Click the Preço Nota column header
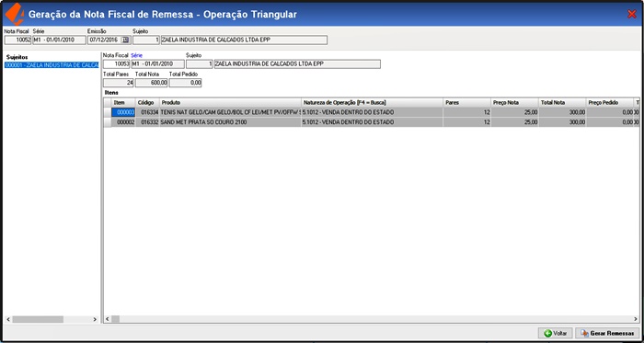Screen dimensions: 644x343 (515, 102)
